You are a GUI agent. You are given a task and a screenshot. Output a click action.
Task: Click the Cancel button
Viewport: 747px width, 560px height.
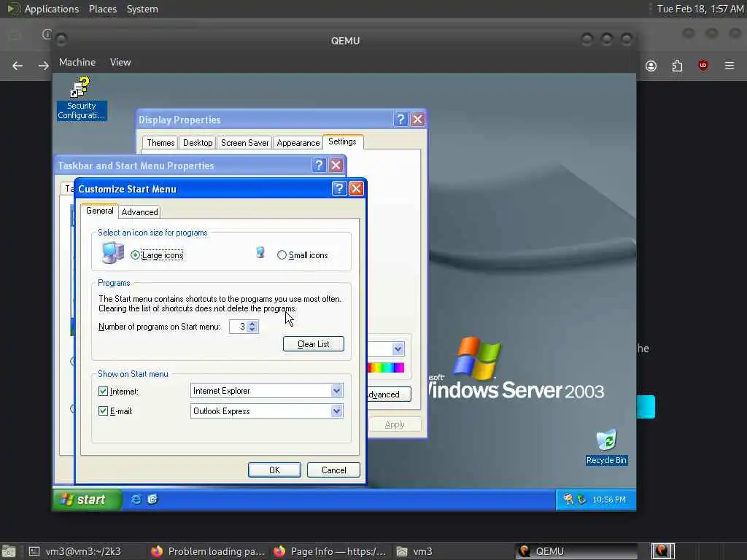(333, 470)
